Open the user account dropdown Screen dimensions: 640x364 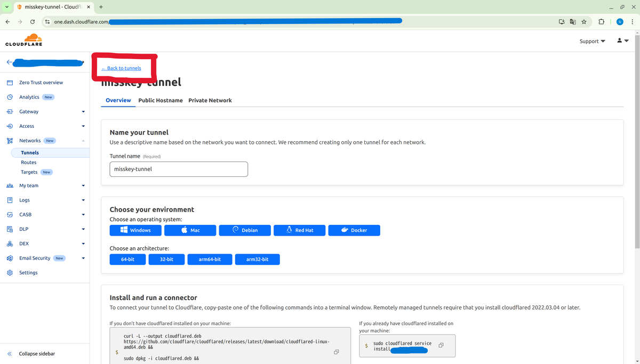click(623, 41)
